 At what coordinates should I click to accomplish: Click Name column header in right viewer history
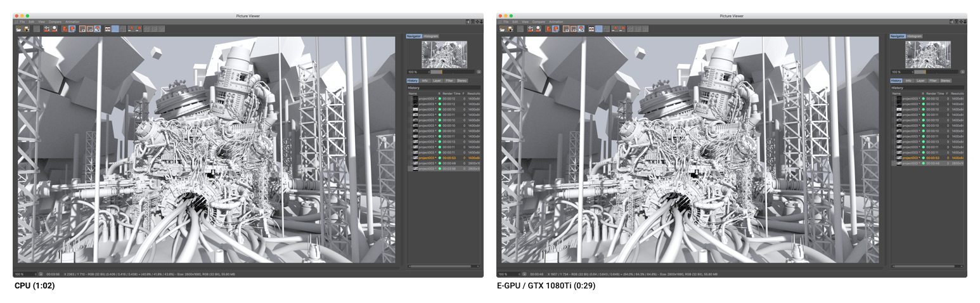[896, 94]
